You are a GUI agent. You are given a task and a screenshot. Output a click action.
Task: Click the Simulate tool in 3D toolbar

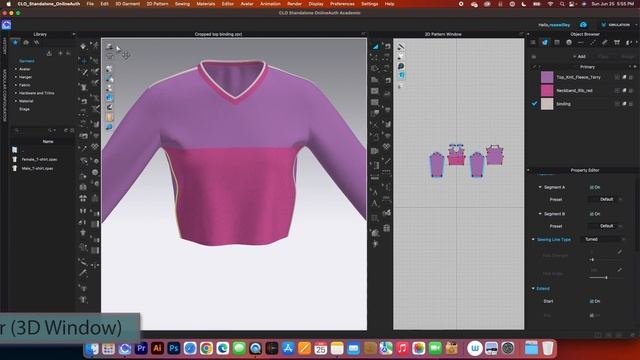tap(83, 46)
